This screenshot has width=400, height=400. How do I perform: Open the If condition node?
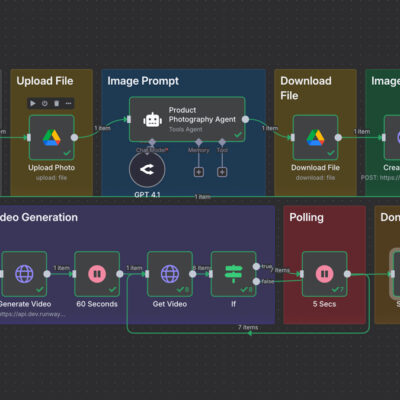(234, 274)
